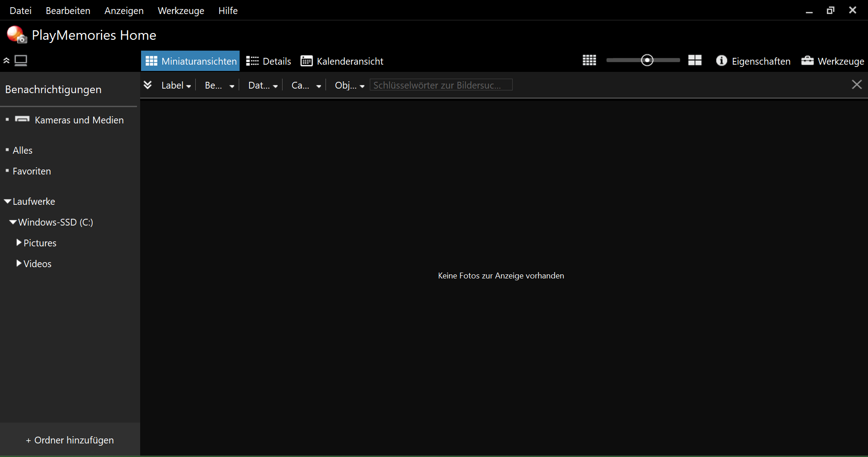Open the Bearbeiten menu
This screenshot has height=457, width=868.
(x=68, y=10)
